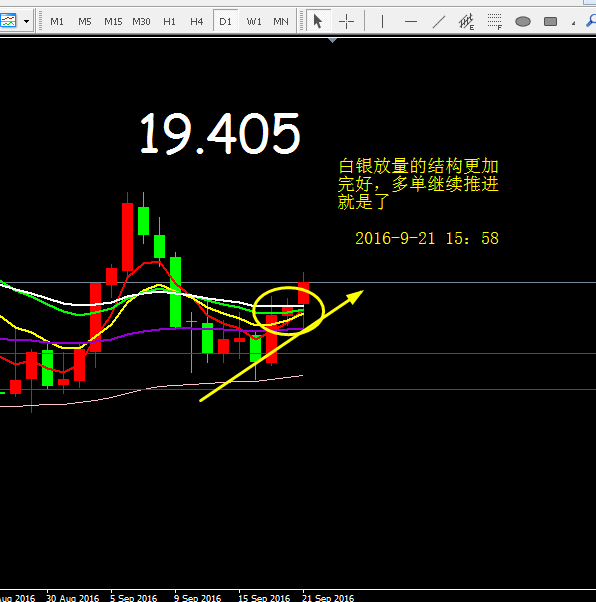Viewport: 596px width, 602px height.
Task: Select the MN monthly timeframe
Action: [281, 22]
